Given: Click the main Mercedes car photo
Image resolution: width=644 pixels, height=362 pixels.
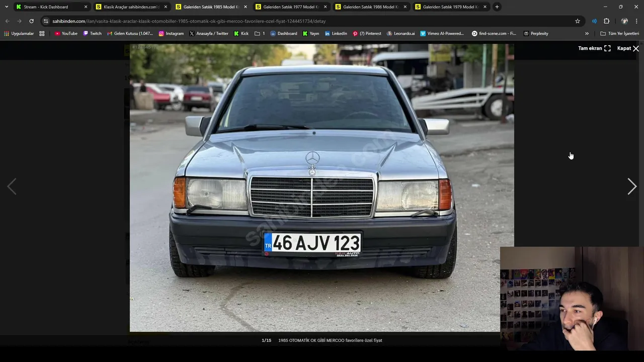Looking at the screenshot, I should click(x=322, y=188).
